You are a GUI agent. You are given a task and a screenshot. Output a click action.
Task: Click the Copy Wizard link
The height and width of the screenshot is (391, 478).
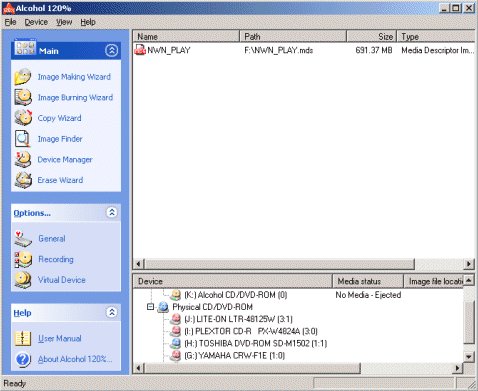point(59,118)
